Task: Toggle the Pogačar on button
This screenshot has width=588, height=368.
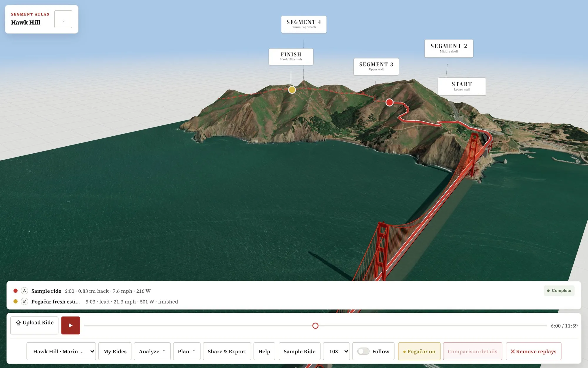Action: (419, 351)
